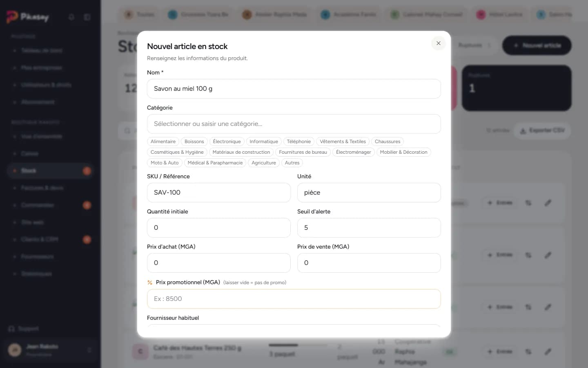Click the Seuil d'alerte field
Screen dimensions: 588x368
(x=369, y=228)
